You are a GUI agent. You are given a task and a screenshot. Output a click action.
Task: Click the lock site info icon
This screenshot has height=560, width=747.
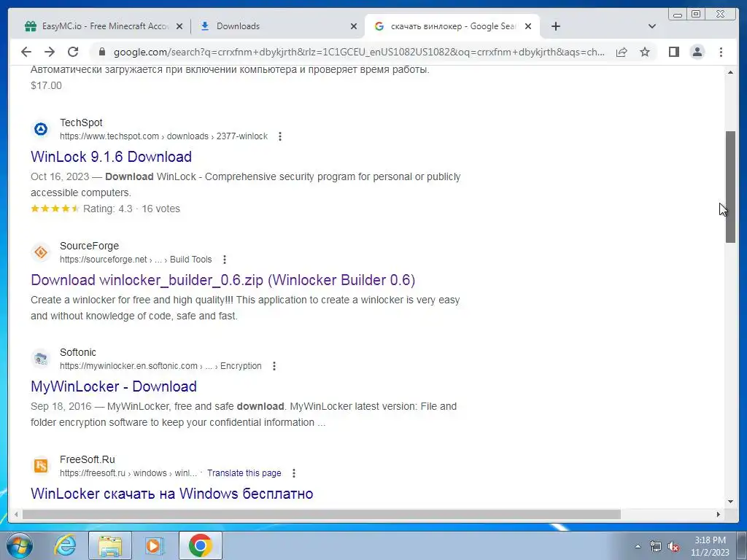[101, 52]
